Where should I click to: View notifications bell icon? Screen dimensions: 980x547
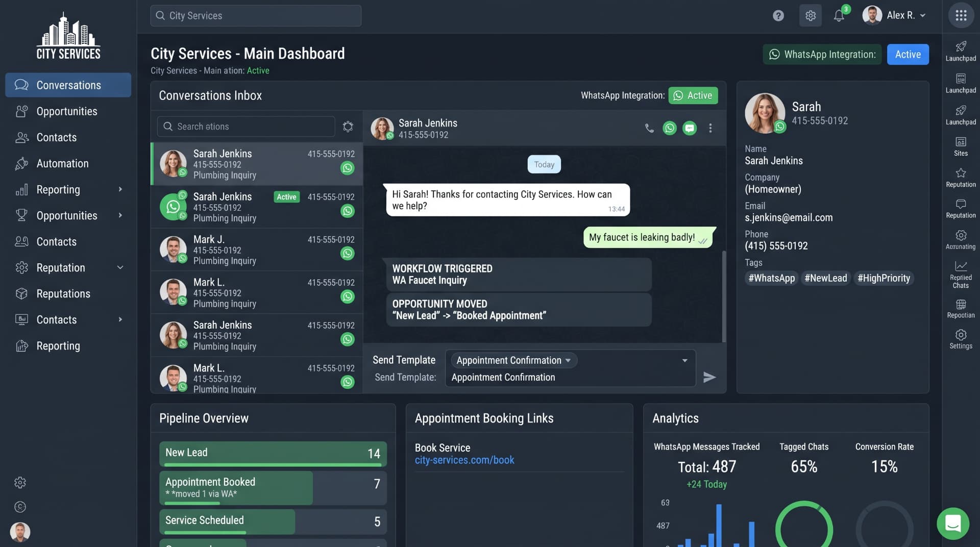839,16
